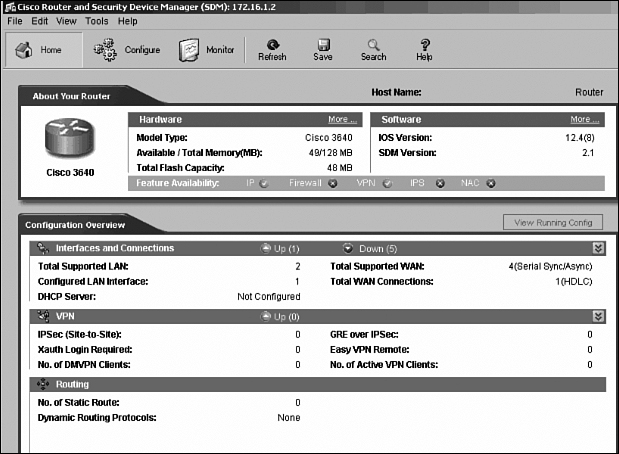619x454 pixels.
Task: Click the Feature Availability label
Action: tap(177, 183)
